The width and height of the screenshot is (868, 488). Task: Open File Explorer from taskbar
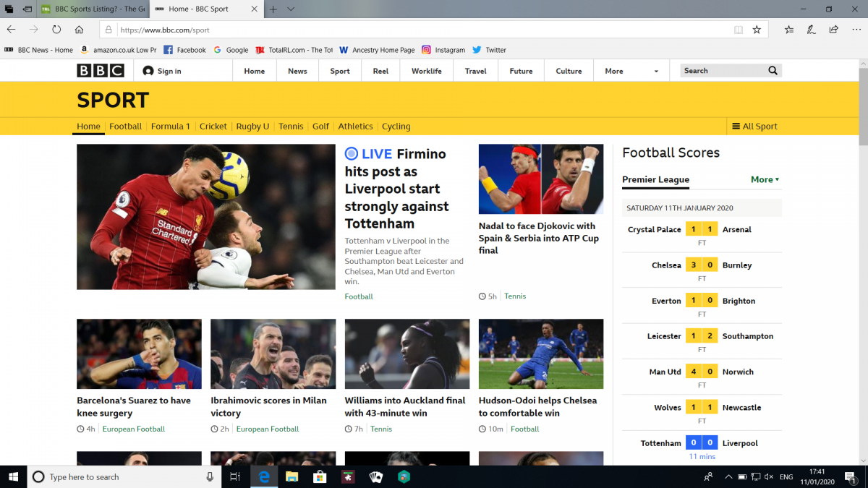tap(292, 476)
